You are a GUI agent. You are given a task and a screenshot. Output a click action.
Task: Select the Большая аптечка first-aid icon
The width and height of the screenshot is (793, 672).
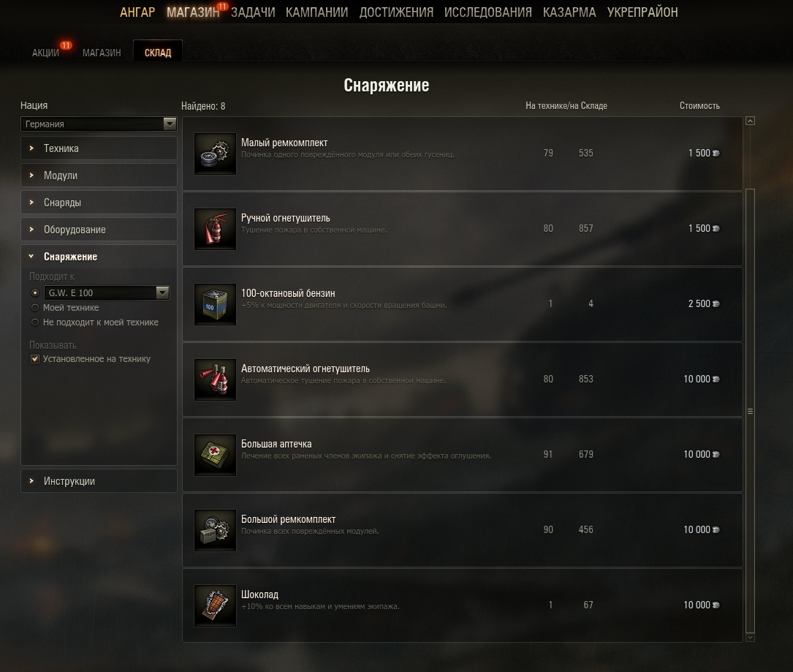[x=215, y=455]
